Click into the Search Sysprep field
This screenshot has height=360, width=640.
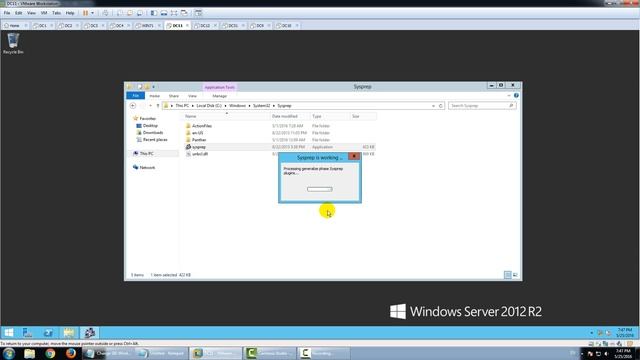482,106
